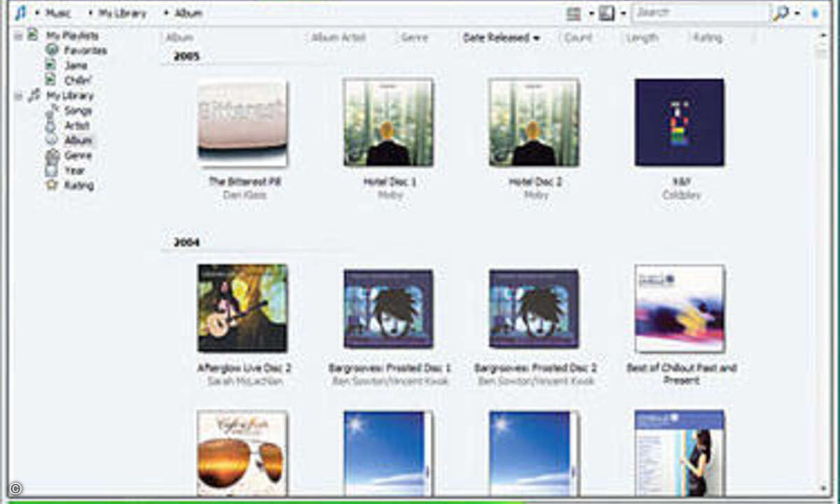The image size is (840, 504).
Task: Select Best of Chillout Past and Present cover
Action: (x=680, y=308)
